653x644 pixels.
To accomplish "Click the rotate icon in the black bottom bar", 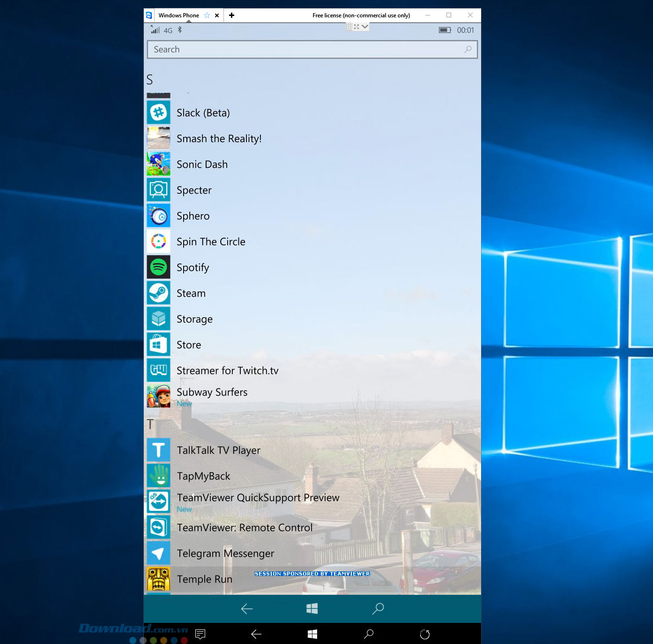I will click(x=425, y=634).
